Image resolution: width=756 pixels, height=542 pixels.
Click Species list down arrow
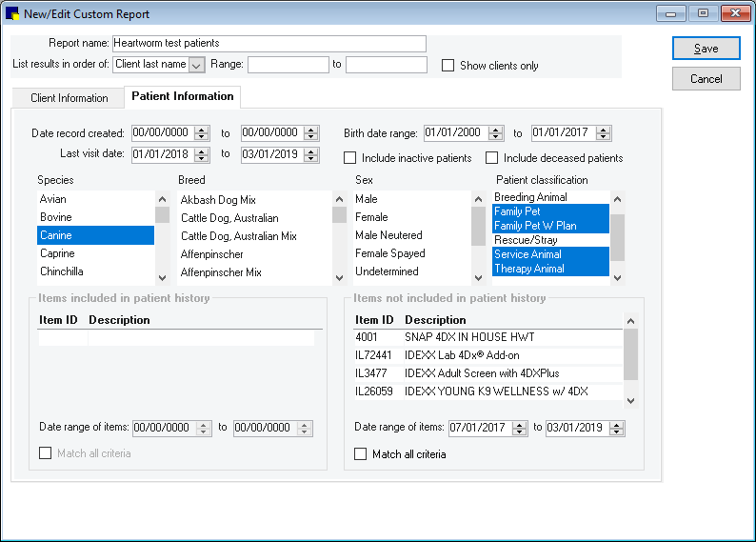point(163,278)
